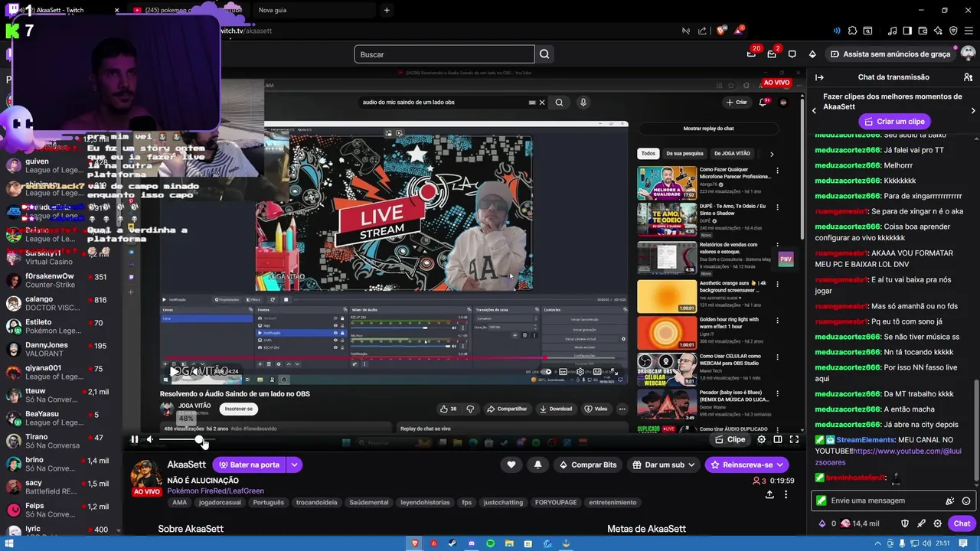Select the entretenimiento tag
This screenshot has width=980, height=551.
click(612, 503)
